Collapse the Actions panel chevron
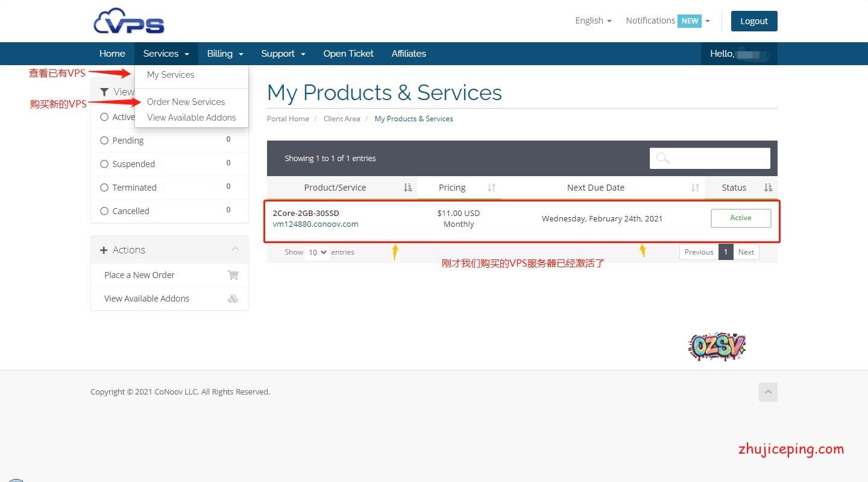868x482 pixels. tap(235, 250)
